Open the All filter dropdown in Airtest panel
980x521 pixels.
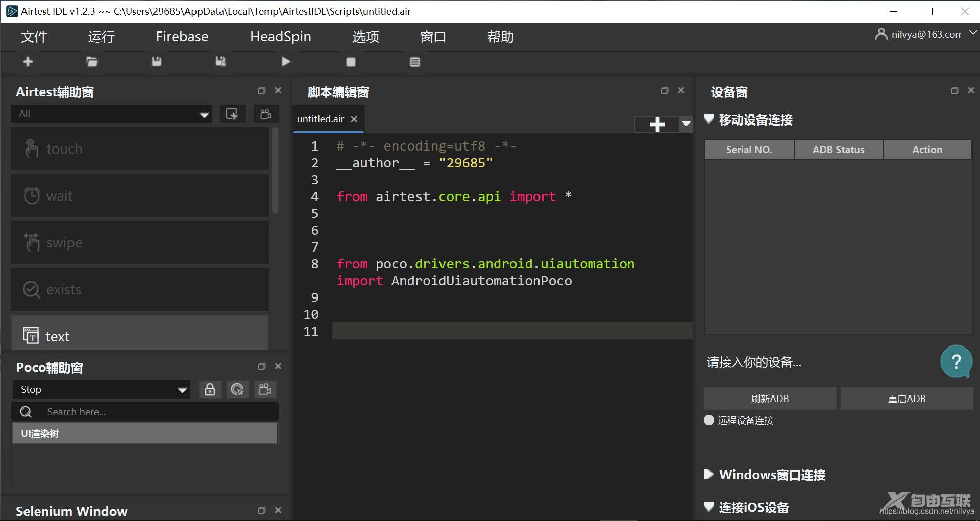[111, 114]
